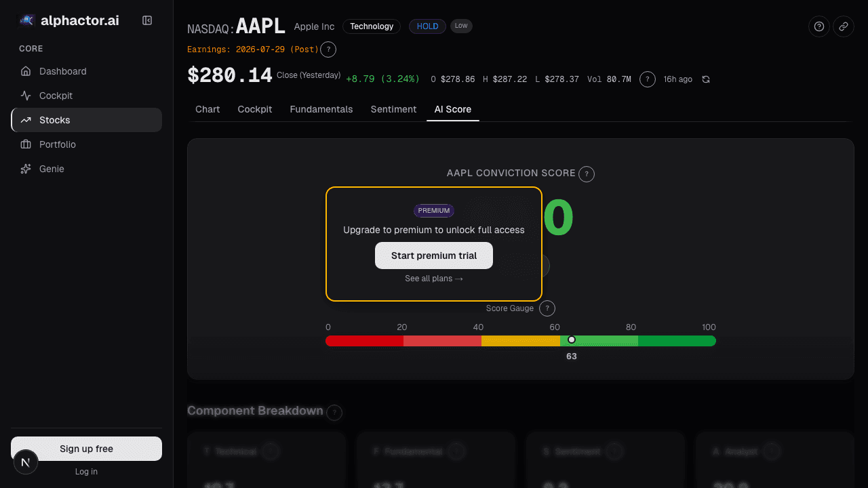Open Portfolio in the sidebar
The height and width of the screenshot is (488, 868).
pos(86,144)
